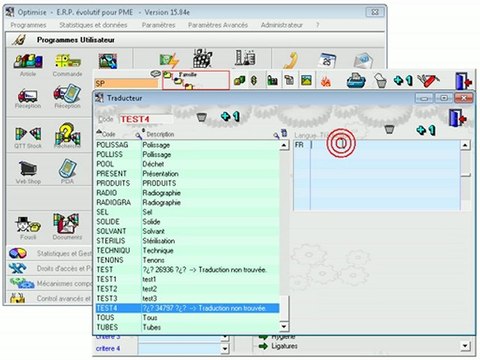Open the ? help menu
This screenshot has height=360, width=480.
[318, 25]
